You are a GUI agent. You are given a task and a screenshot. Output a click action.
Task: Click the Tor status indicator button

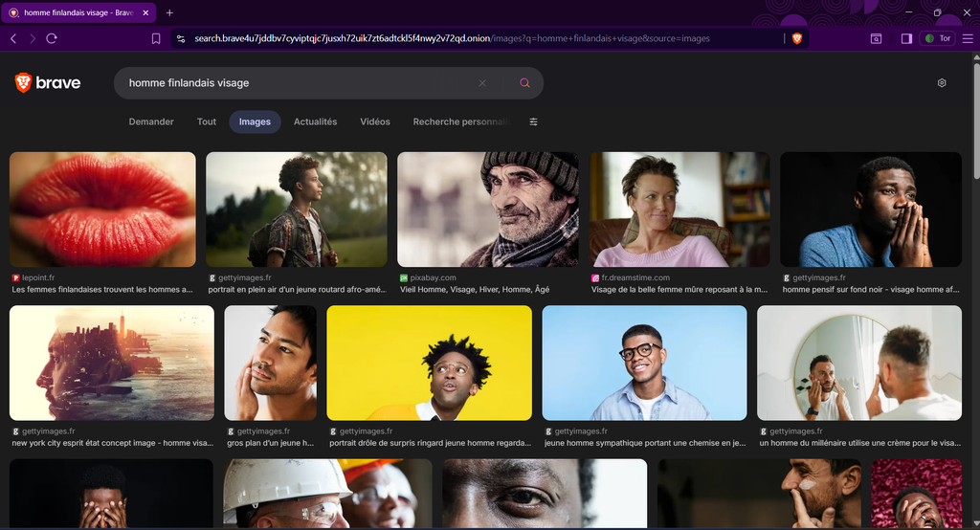pos(938,38)
